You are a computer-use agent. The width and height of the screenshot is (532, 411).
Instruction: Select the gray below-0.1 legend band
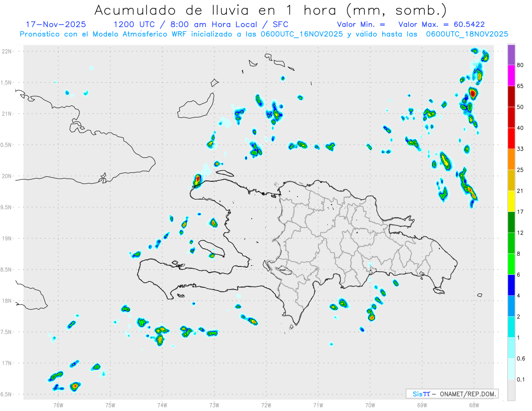coord(511,390)
